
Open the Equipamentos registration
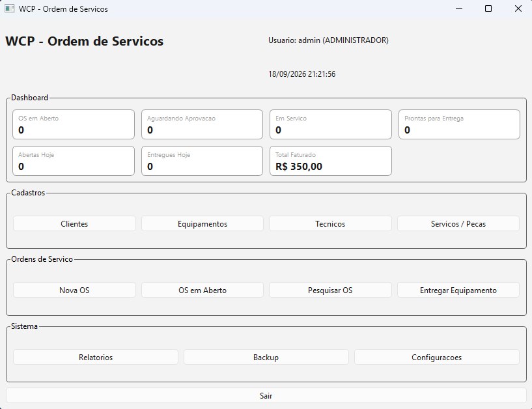coord(203,223)
